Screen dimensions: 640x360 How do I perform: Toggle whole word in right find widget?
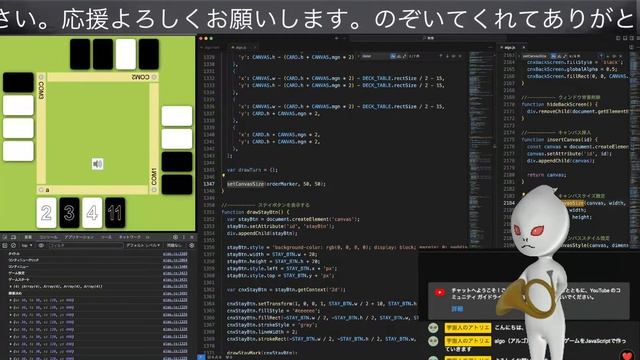pos(559,56)
